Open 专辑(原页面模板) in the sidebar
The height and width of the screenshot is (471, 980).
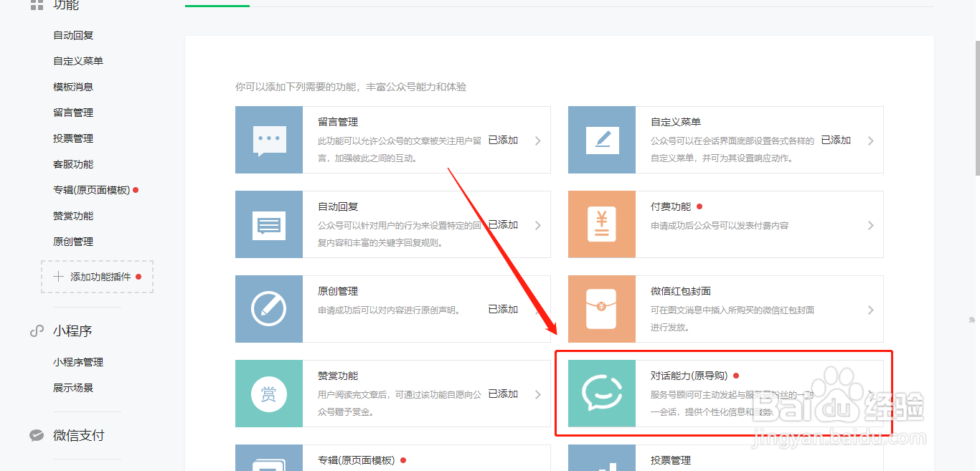coord(92,190)
